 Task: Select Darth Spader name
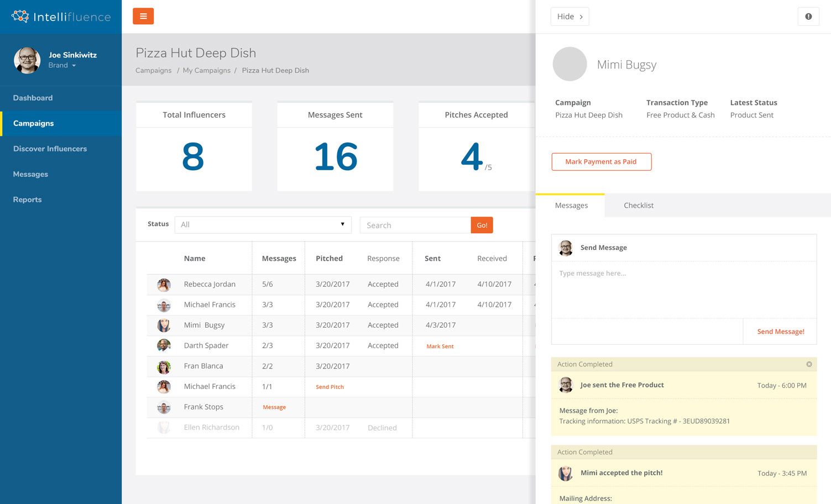pos(206,345)
